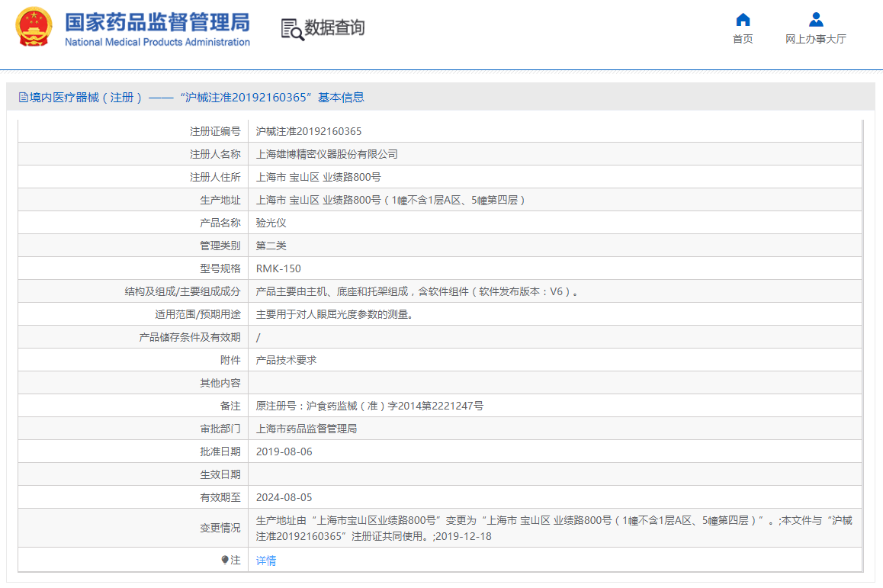Click the 数据查询 search document icon
The height and width of the screenshot is (588, 883).
(x=292, y=29)
